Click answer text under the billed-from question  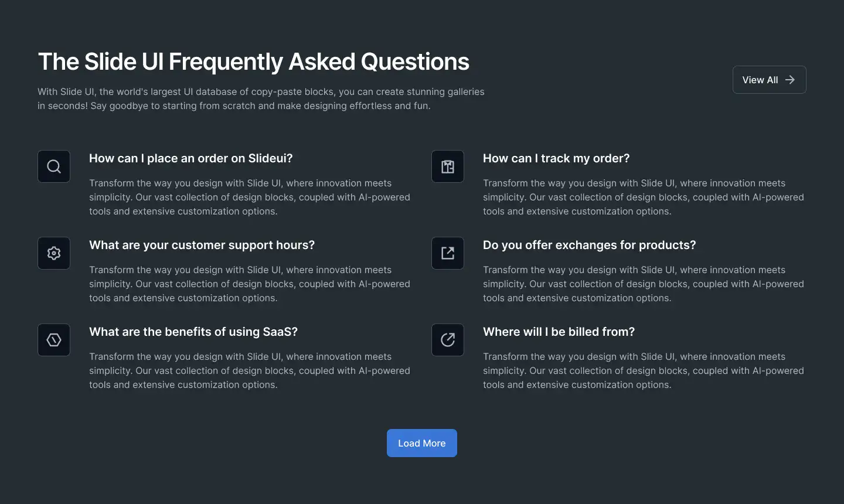(x=644, y=370)
